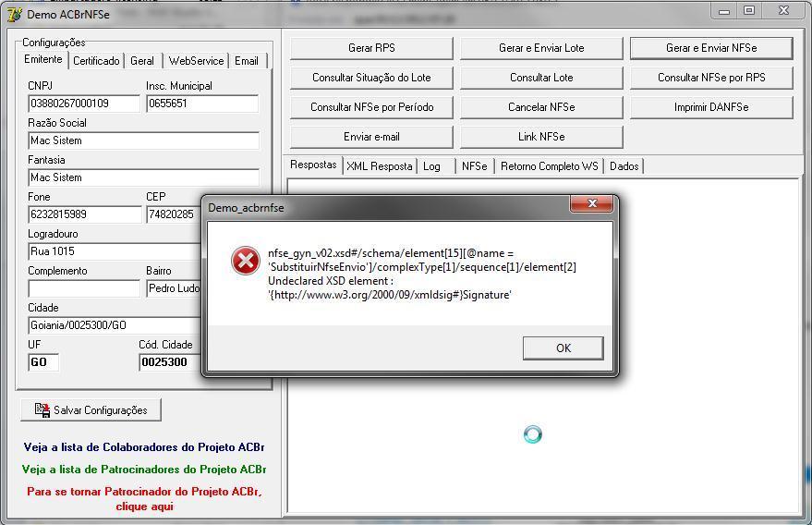This screenshot has width=812, height=525.
Task: Open the list of Patrocinadores link
Action: click(144, 470)
